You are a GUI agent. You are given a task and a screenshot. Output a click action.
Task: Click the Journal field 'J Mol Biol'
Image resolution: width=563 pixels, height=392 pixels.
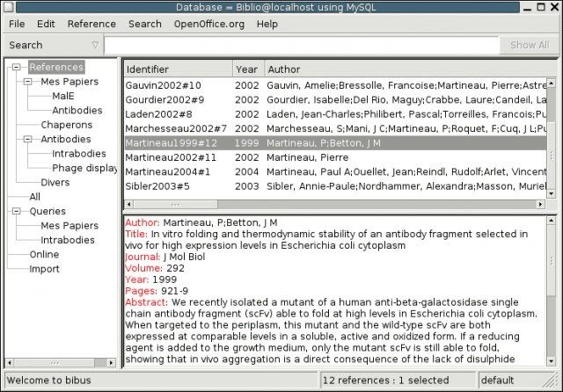coord(184,257)
